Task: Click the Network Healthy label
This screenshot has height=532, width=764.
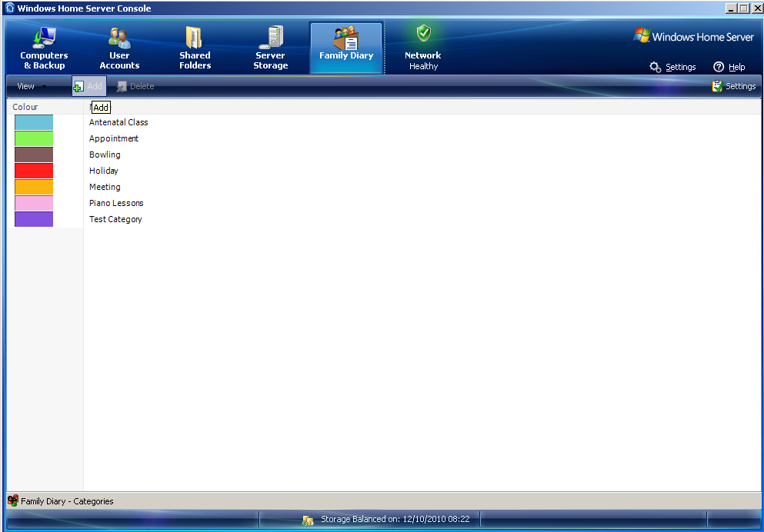Action: 423,61
